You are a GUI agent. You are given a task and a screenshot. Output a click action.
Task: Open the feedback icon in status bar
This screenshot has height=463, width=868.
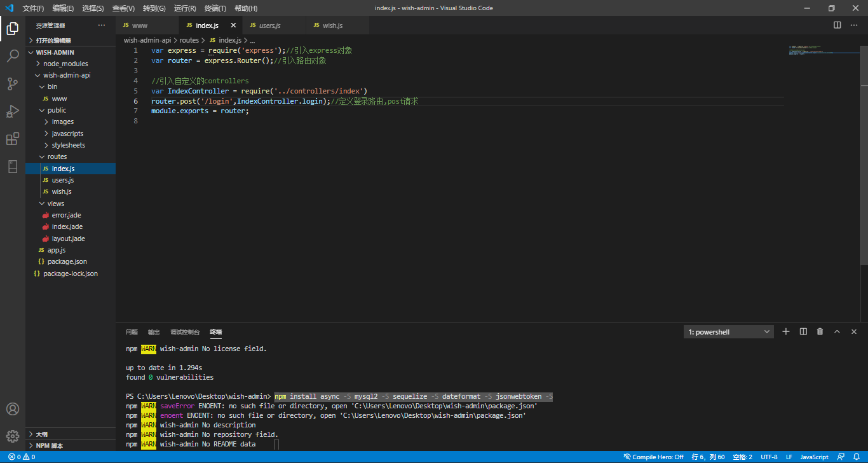[841, 457]
